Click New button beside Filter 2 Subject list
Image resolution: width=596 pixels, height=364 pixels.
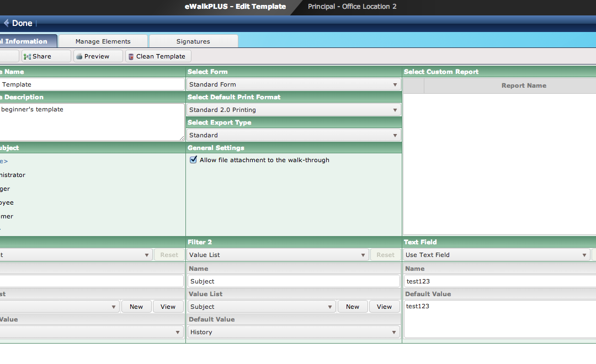[x=352, y=307]
